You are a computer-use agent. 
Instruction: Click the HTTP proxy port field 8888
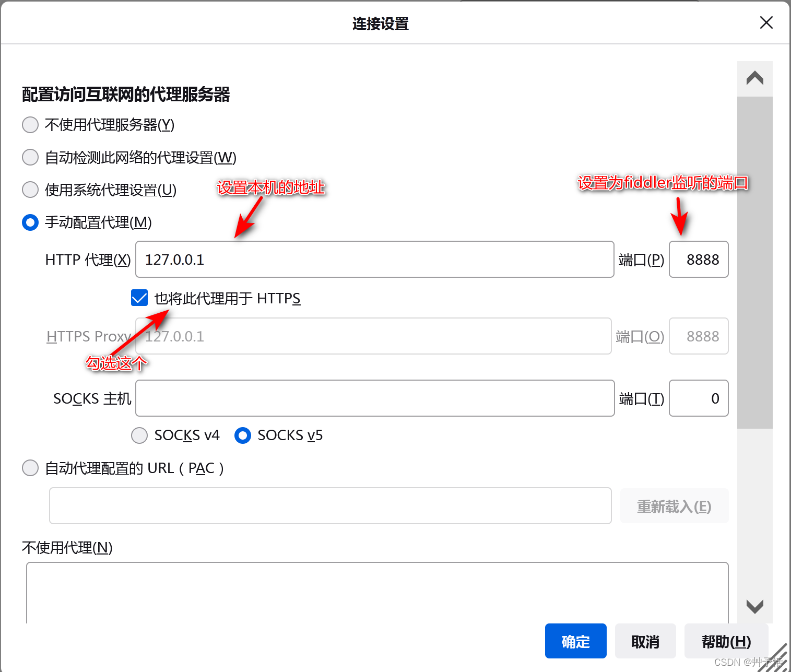pos(699,260)
